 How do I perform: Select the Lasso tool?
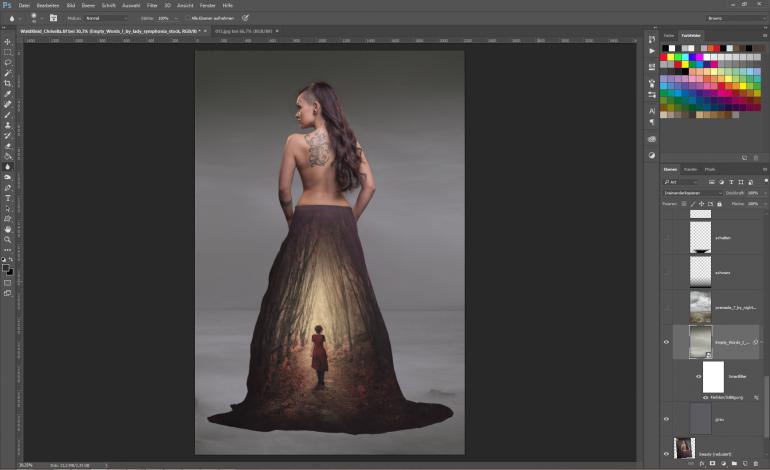[7, 62]
